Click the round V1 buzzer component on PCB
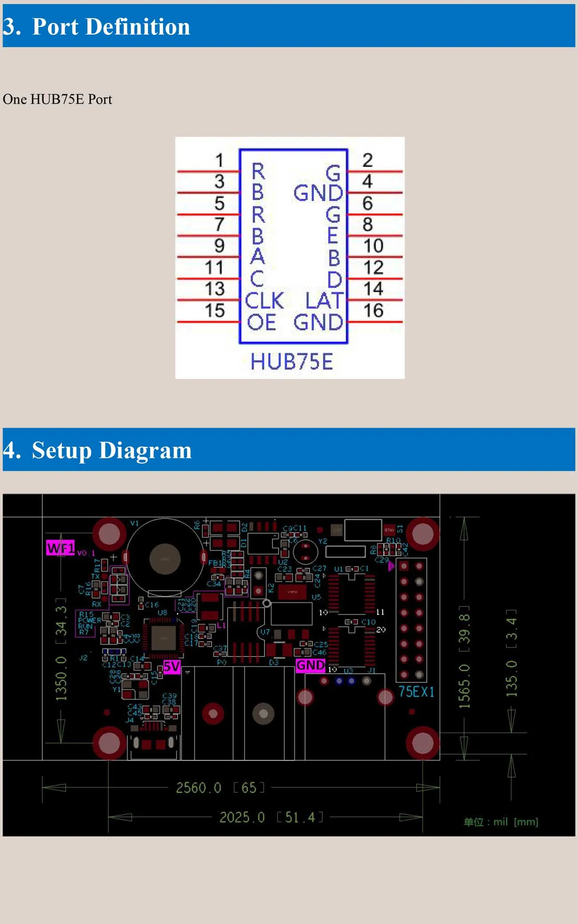The image size is (578, 924). (x=165, y=558)
